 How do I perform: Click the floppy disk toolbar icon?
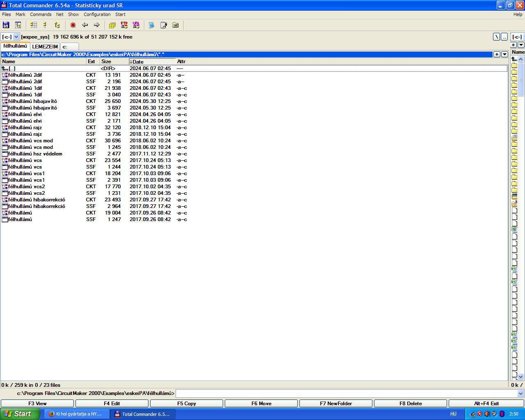click(x=6, y=25)
